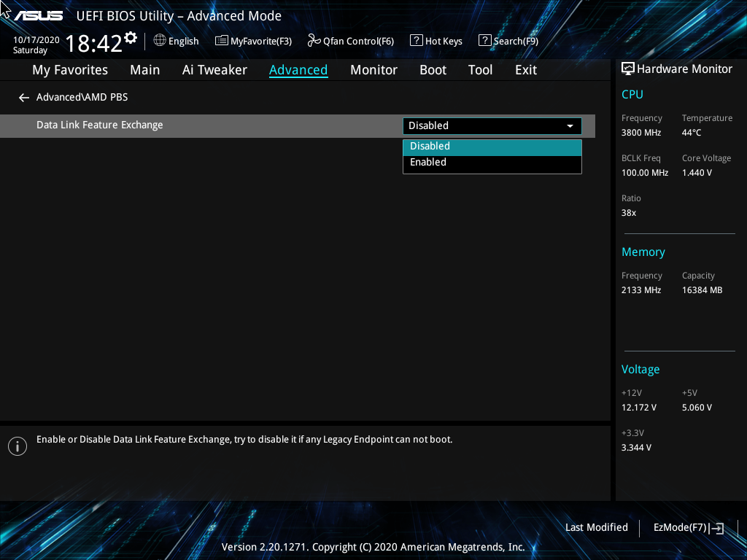Viewport: 747px width, 560px height.
Task: Click the 38x ratio value
Action: click(628, 213)
